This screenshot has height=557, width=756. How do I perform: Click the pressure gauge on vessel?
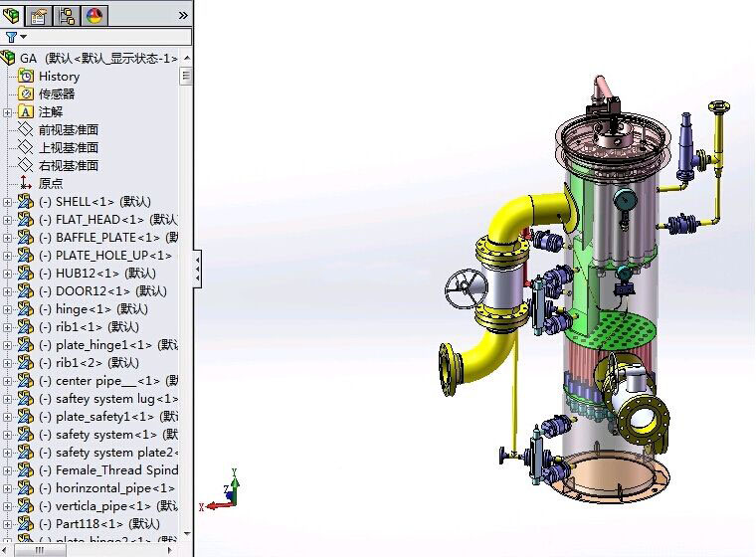click(625, 199)
